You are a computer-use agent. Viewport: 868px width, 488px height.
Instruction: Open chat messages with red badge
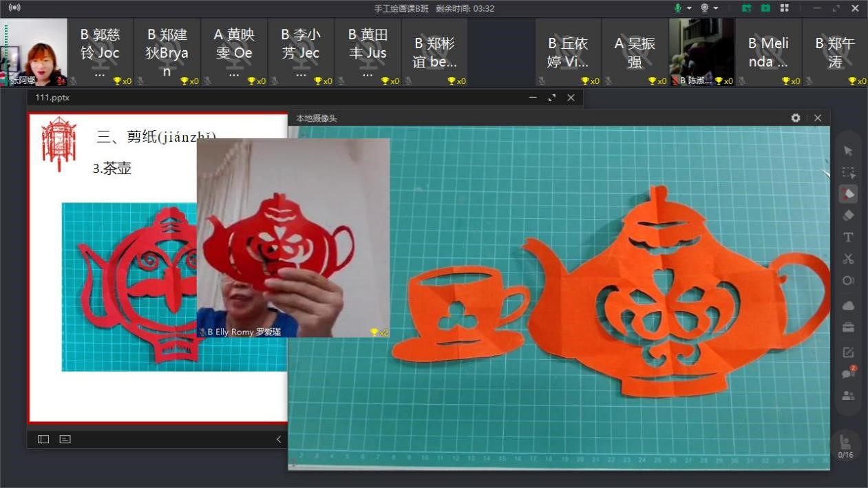pyautogui.click(x=848, y=373)
